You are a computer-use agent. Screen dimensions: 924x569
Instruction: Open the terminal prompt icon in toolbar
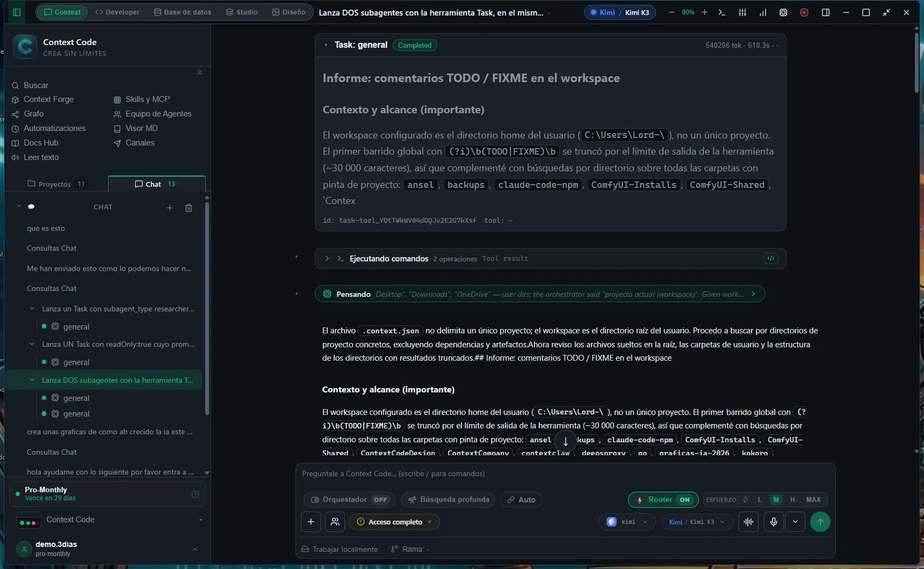[x=722, y=12]
